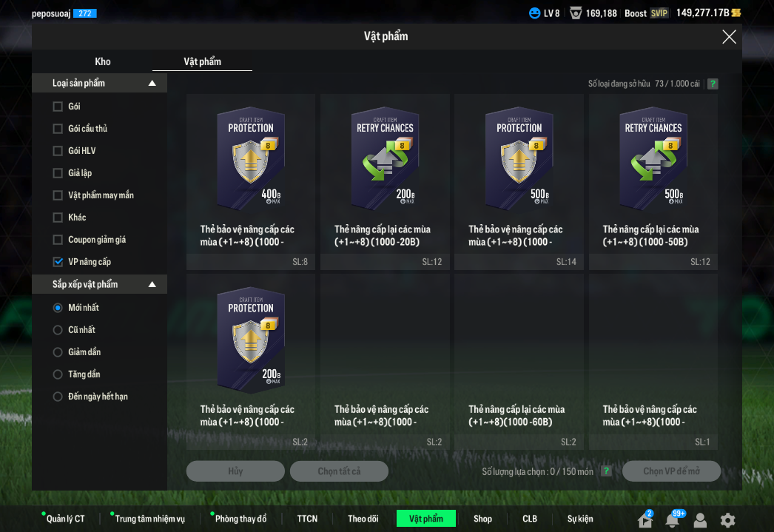This screenshot has width=774, height=532.
Task: Select the Cũ nhất sort option
Action: pos(58,330)
